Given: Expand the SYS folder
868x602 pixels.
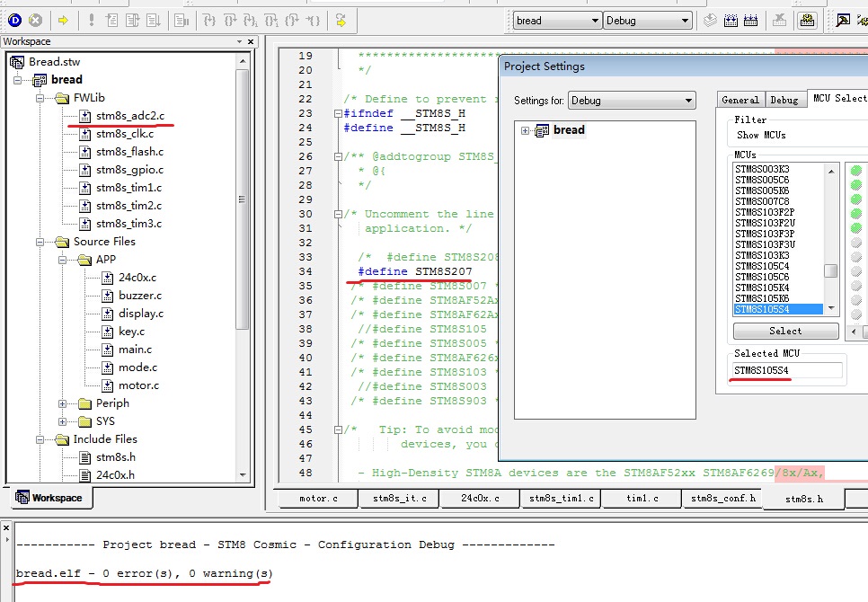Looking at the screenshot, I should (63, 421).
